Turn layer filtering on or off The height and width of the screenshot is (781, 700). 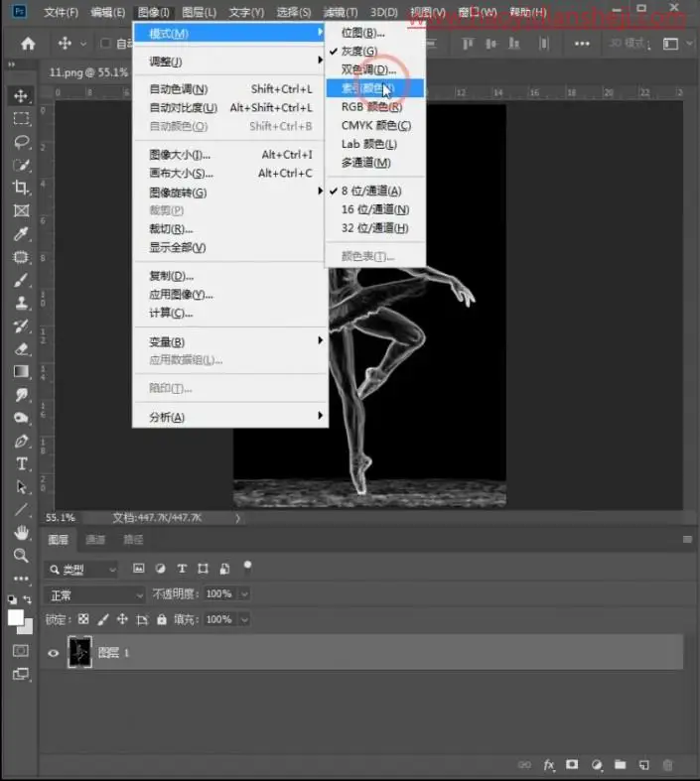click(x=247, y=567)
